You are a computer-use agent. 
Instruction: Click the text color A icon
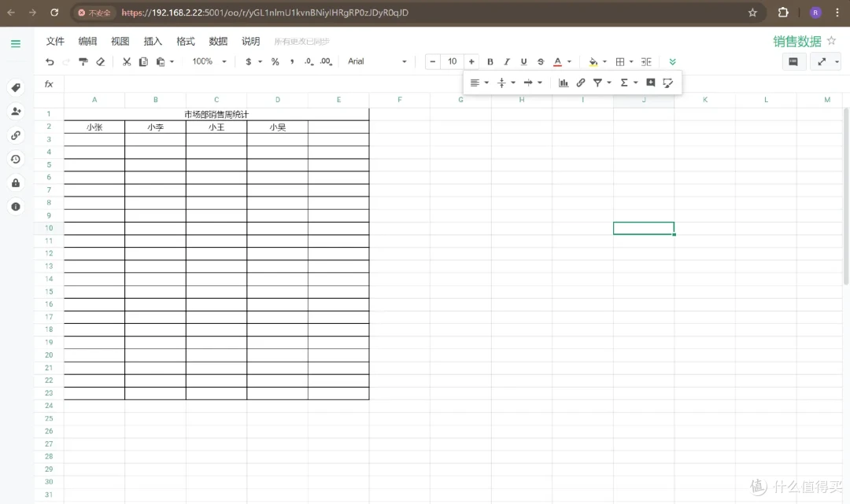click(557, 61)
